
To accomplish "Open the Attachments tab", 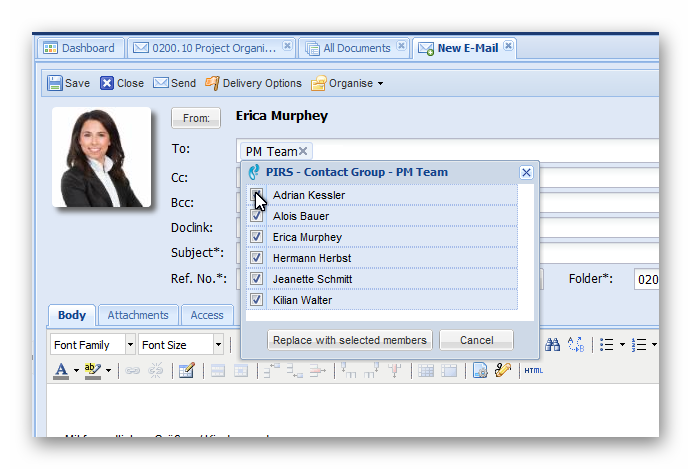I will click(138, 315).
